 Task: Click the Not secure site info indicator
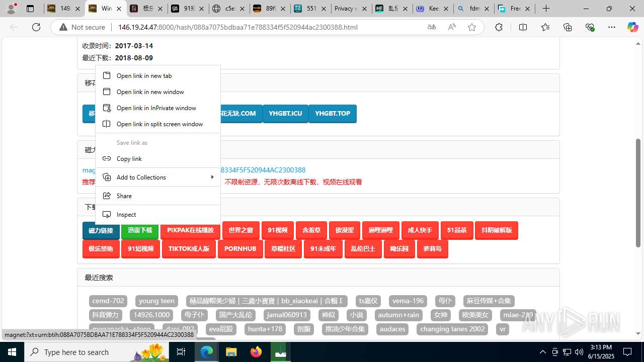click(x=83, y=27)
